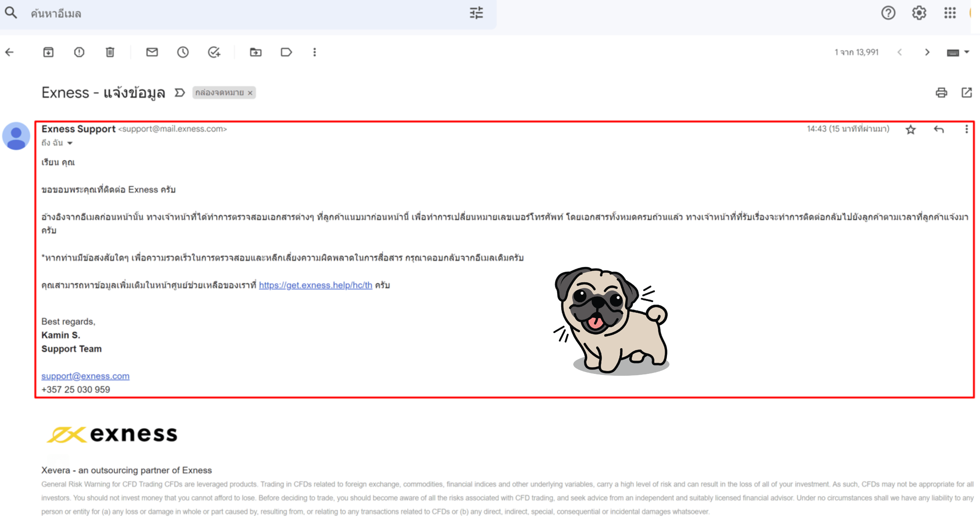Select the phone number +357 25 030 959

(76, 389)
